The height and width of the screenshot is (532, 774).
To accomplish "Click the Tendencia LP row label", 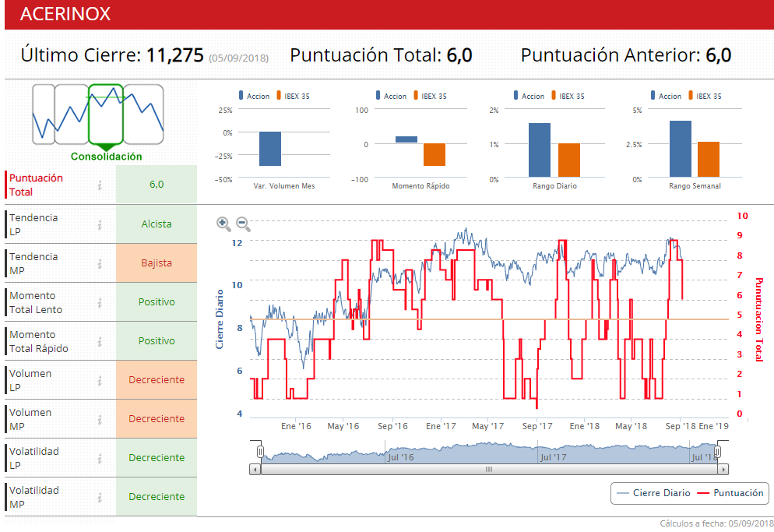I will click(x=33, y=225).
